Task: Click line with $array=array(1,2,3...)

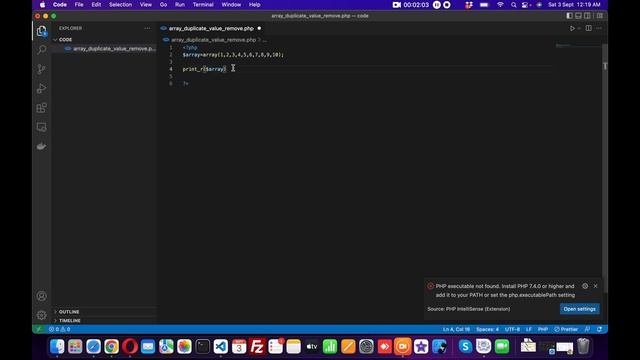Action: tap(233, 55)
